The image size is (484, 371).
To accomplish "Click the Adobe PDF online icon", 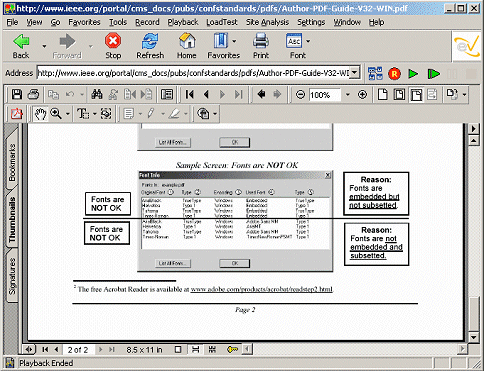I will coord(17,114).
